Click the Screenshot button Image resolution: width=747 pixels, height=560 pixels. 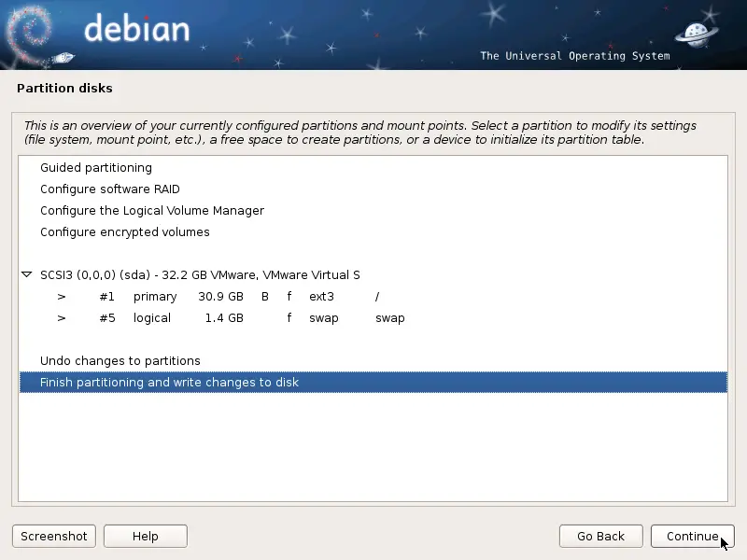(x=54, y=536)
